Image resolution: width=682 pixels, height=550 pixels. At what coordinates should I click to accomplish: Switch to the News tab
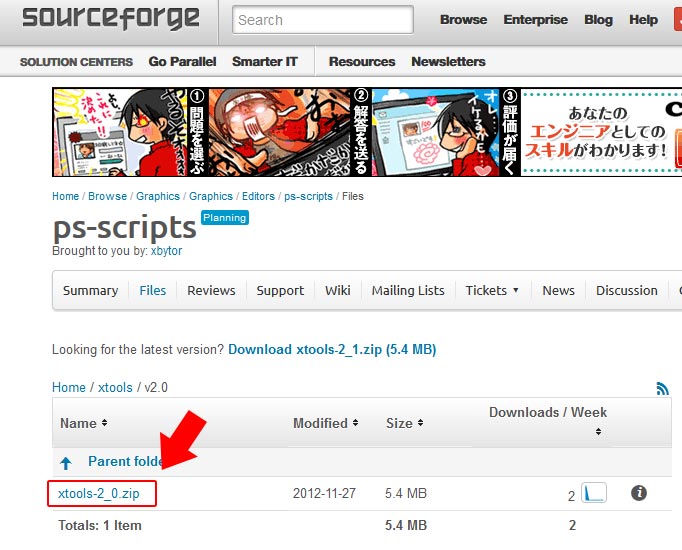coord(558,290)
